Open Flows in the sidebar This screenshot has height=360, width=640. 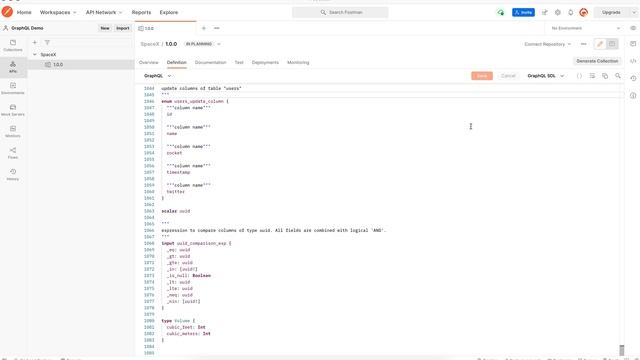coord(13,153)
